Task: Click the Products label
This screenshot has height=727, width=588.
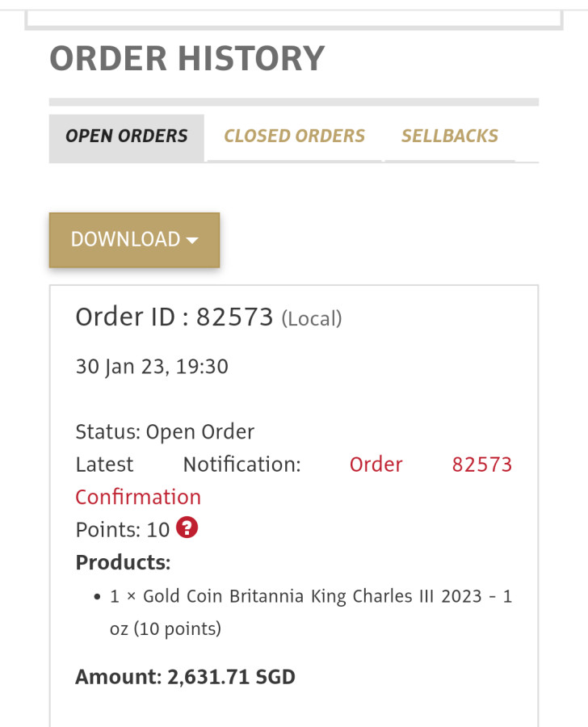Action: click(123, 562)
